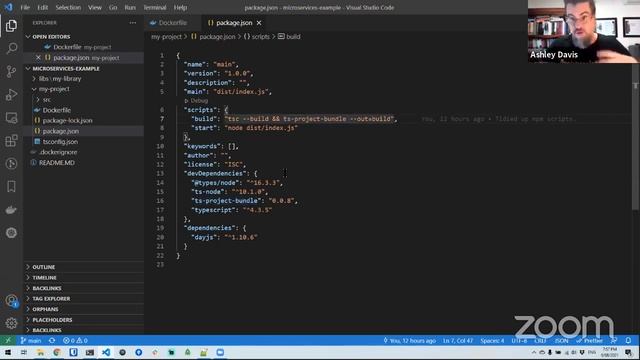Open the Terminal menu
The image size is (640, 360).
point(155,7)
